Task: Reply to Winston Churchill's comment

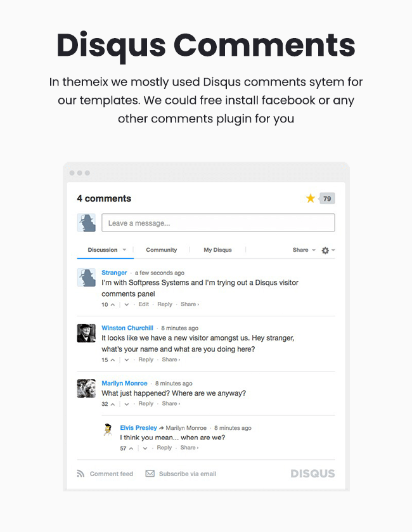Action: (146, 360)
